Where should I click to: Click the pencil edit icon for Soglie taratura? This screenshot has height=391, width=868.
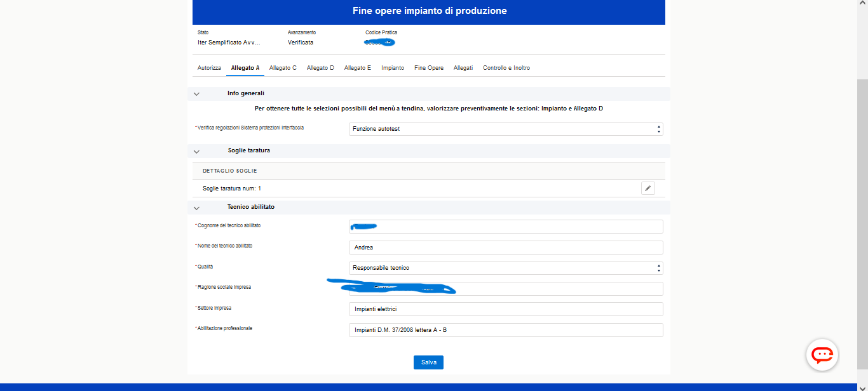(648, 189)
